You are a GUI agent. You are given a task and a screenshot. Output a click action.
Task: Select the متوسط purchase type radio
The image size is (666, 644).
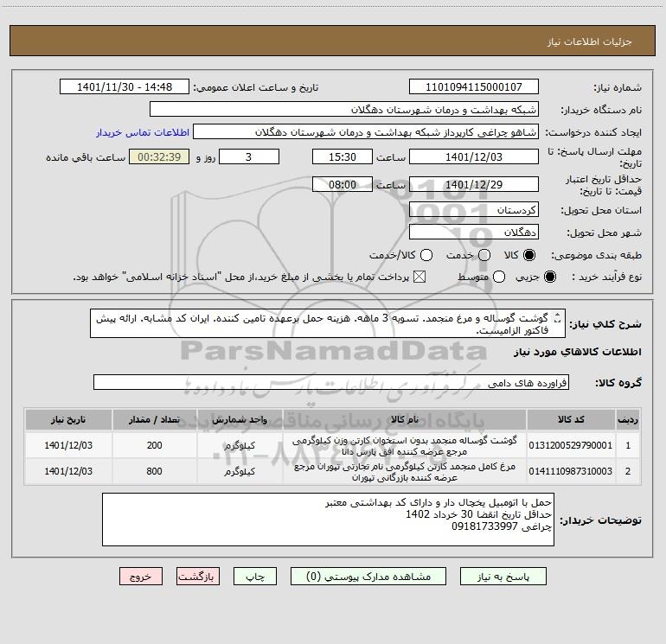tap(499, 277)
